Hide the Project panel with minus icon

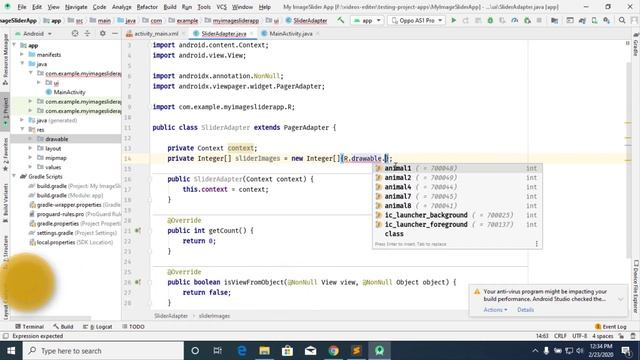click(x=115, y=33)
